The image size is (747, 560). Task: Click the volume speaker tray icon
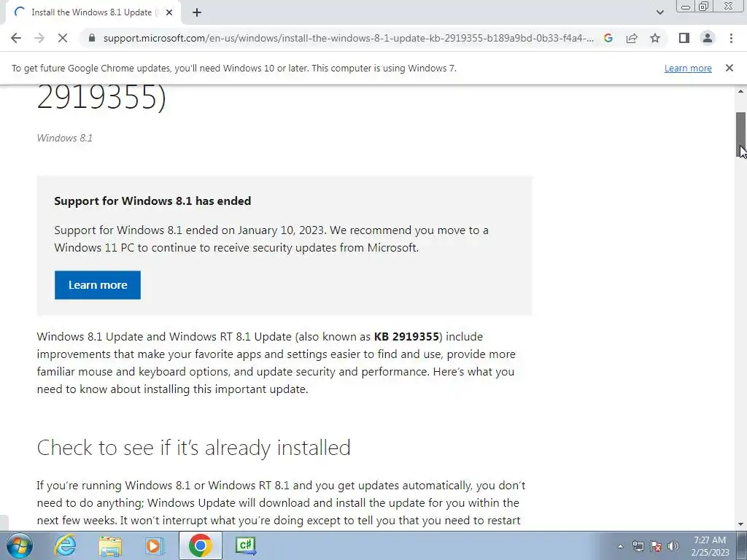(673, 546)
